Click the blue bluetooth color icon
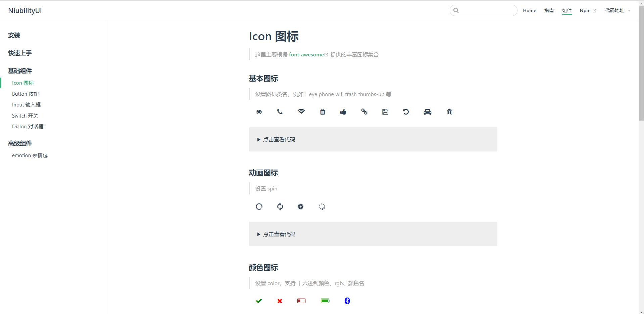 (347, 301)
